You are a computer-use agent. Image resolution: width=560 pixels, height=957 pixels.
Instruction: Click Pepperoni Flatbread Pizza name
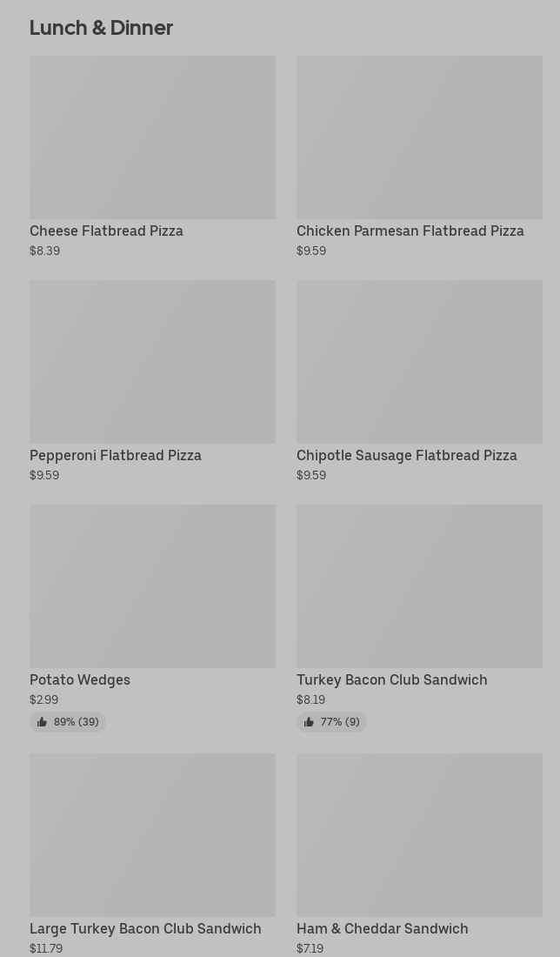pos(116,455)
